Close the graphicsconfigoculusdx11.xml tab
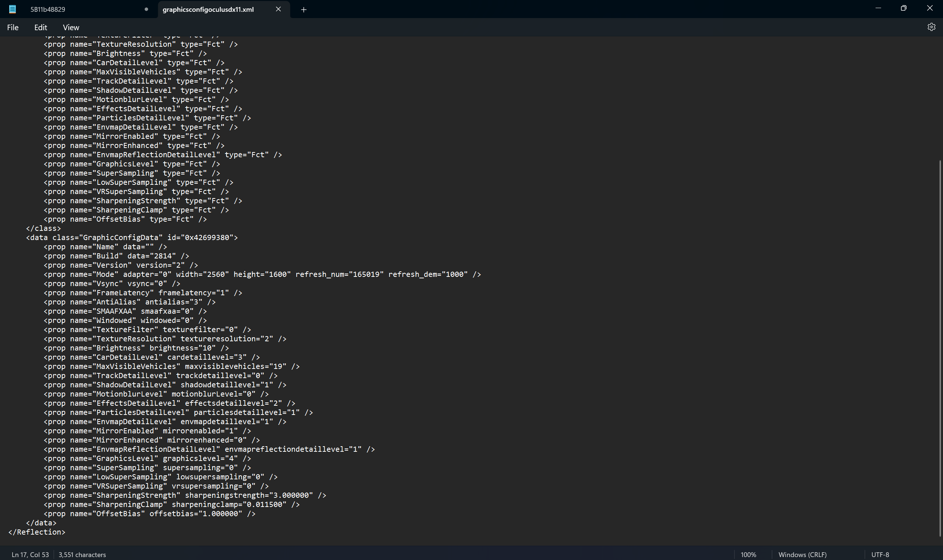The image size is (943, 560). click(278, 9)
